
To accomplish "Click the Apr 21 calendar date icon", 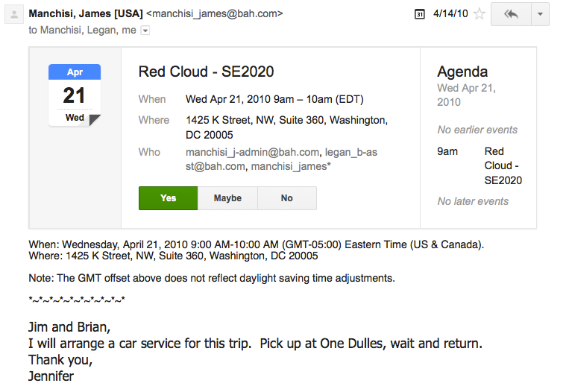I will tap(75, 95).
